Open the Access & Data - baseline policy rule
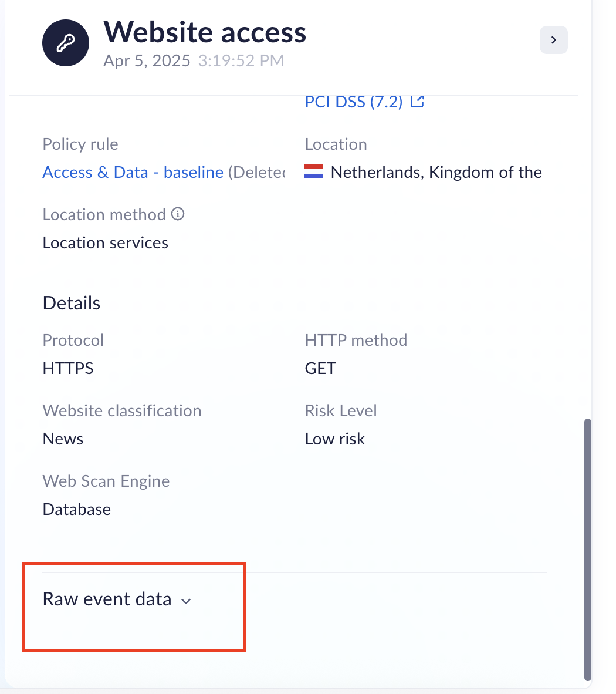 coord(133,172)
